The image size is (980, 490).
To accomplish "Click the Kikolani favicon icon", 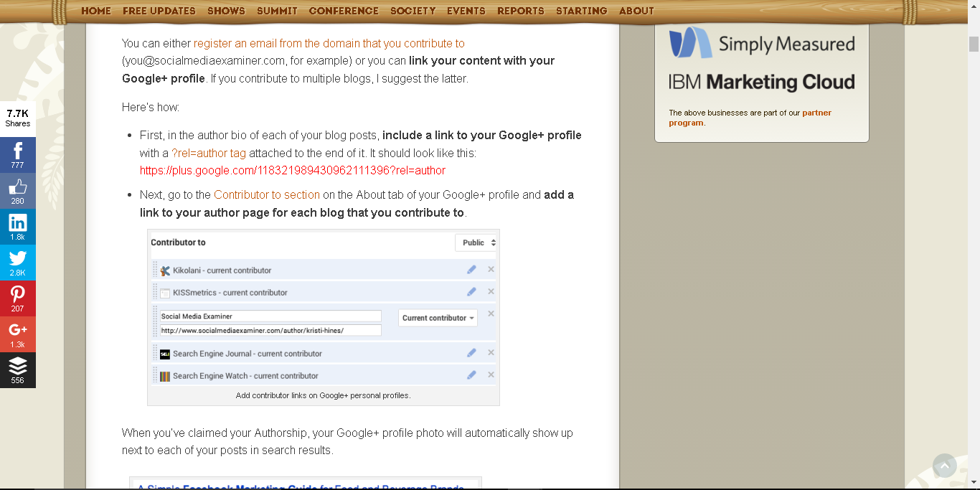I will pyautogui.click(x=165, y=270).
